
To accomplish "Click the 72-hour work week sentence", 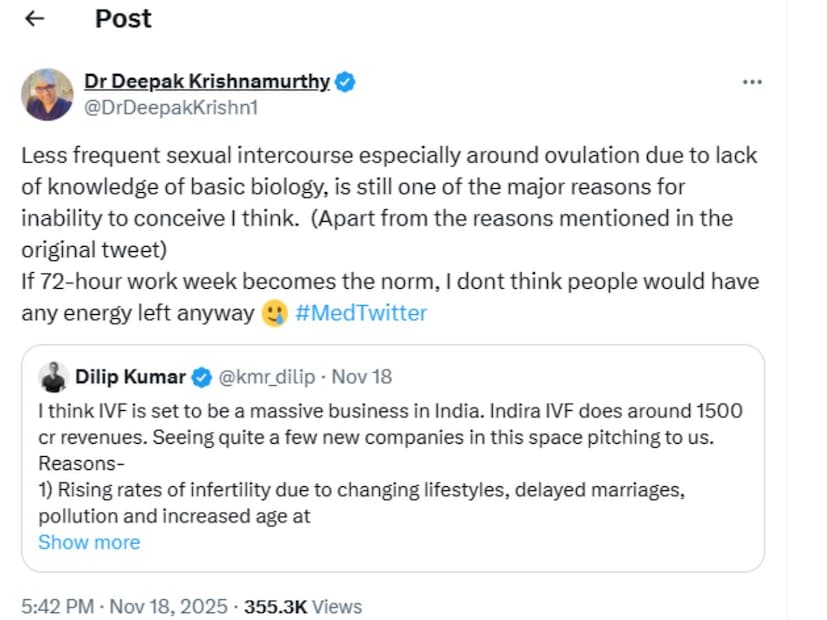I will tap(389, 281).
